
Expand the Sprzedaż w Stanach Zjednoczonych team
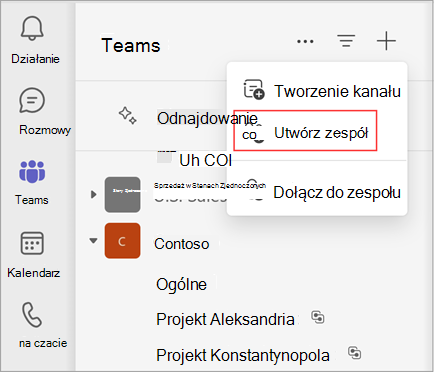coord(94,194)
